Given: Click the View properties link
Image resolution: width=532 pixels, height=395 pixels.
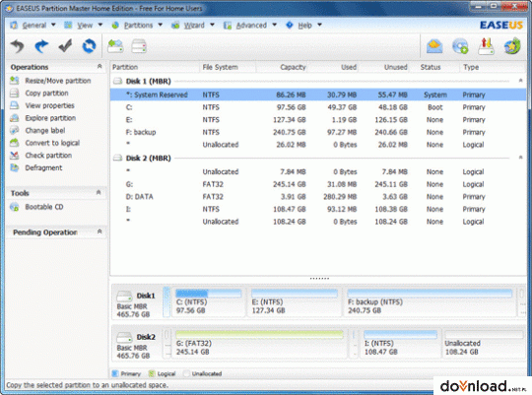Looking at the screenshot, I should coord(49,105).
